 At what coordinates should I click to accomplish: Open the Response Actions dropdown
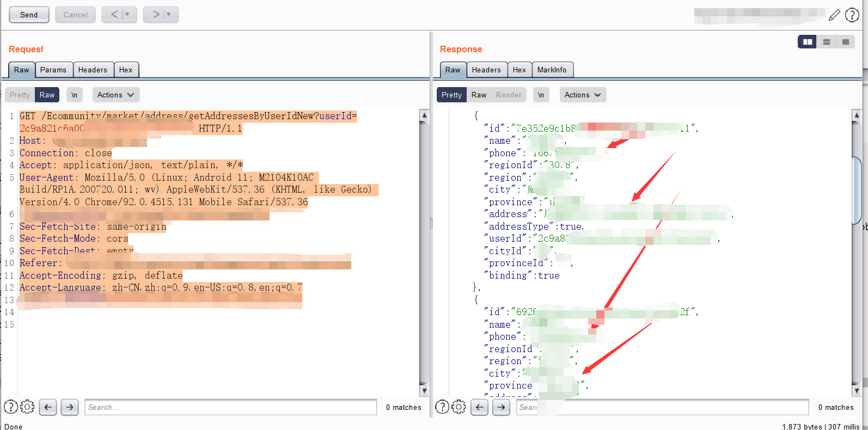[x=582, y=95]
